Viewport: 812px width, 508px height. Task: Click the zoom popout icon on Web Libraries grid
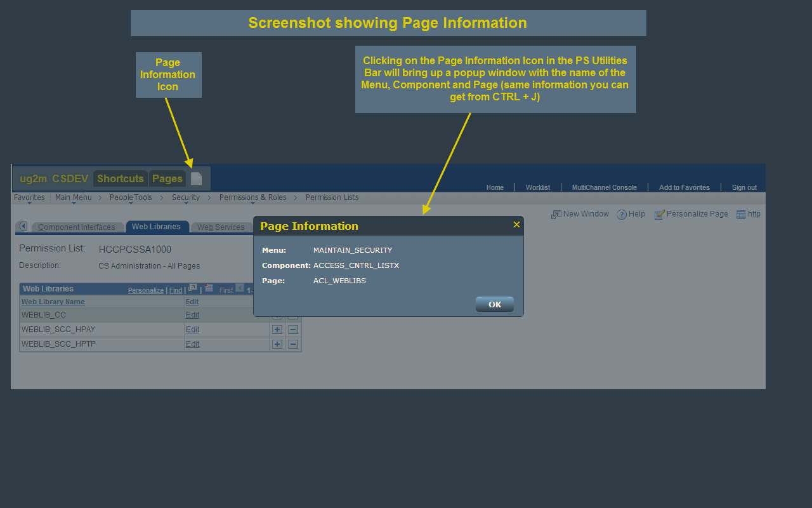[x=192, y=288]
